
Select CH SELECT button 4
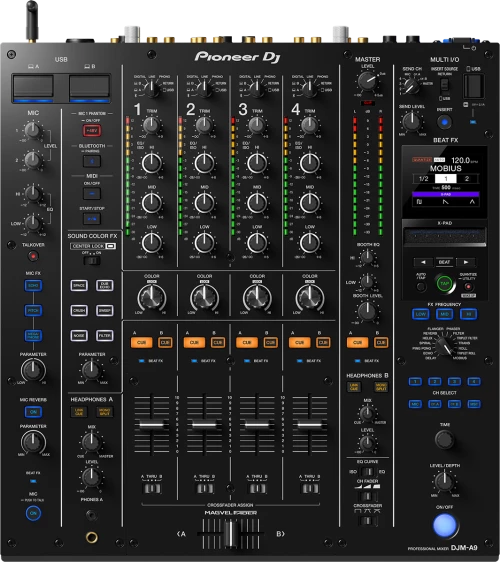[474, 381]
